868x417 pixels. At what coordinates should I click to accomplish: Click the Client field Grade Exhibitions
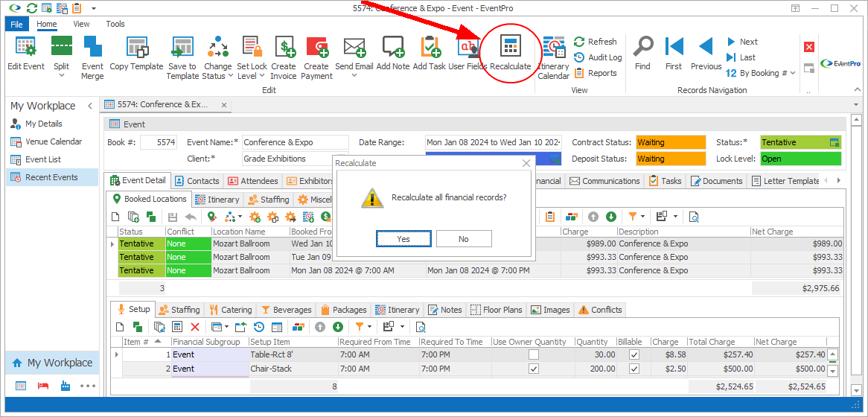point(296,159)
